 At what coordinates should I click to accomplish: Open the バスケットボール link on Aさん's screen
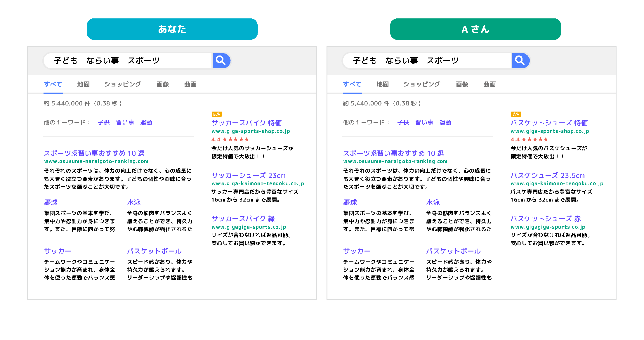453,251
